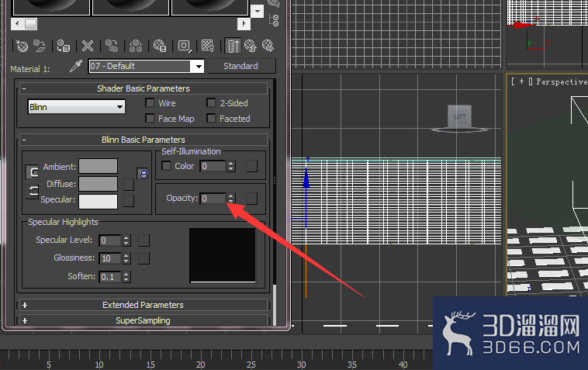The width and height of the screenshot is (588, 370).
Task: Open the Perspective viewport label menu
Action: tap(562, 81)
